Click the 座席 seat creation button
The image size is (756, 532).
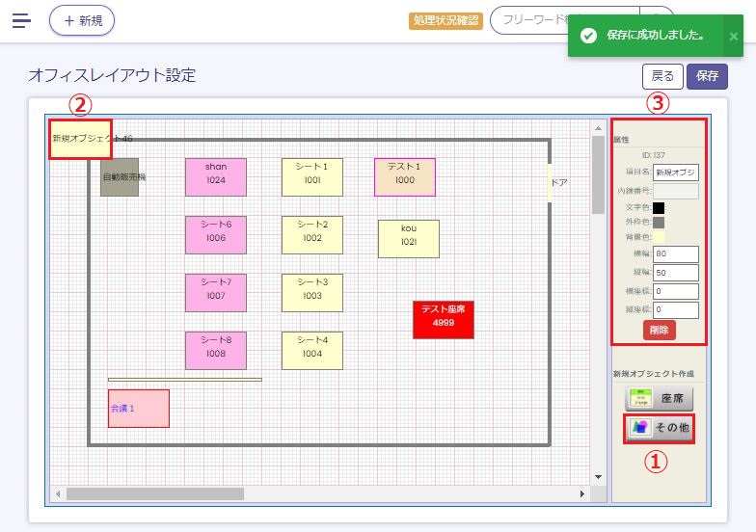(x=660, y=398)
